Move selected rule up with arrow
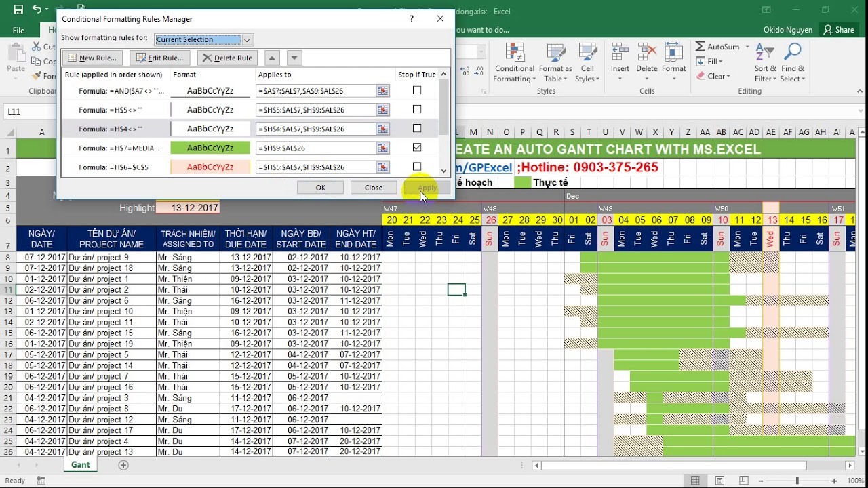 (271, 58)
